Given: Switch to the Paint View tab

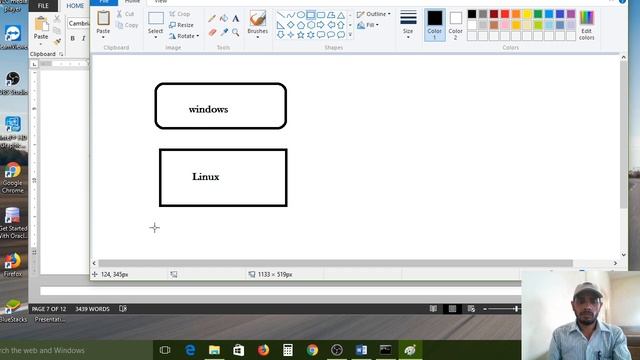Looking at the screenshot, I should [160, 2].
